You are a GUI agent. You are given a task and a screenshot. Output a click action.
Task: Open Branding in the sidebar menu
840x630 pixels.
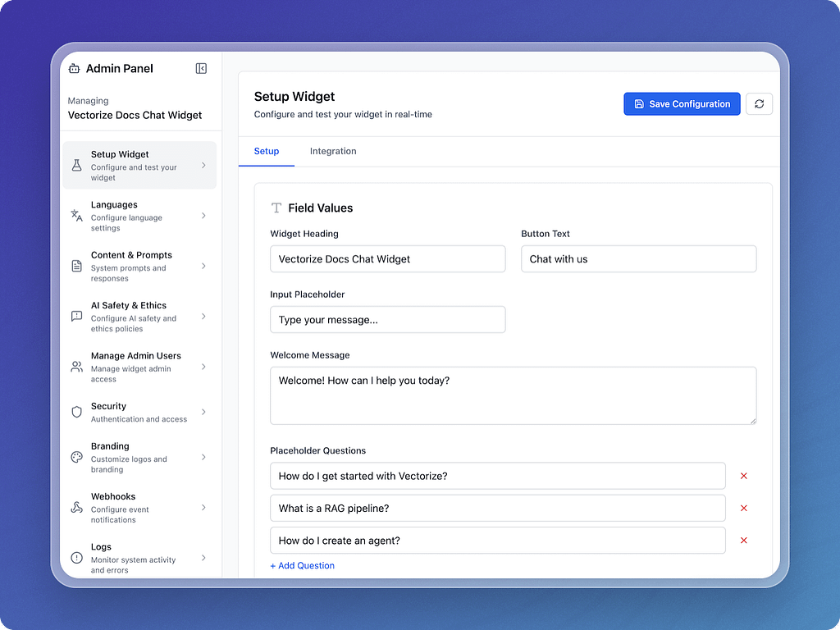tap(139, 458)
